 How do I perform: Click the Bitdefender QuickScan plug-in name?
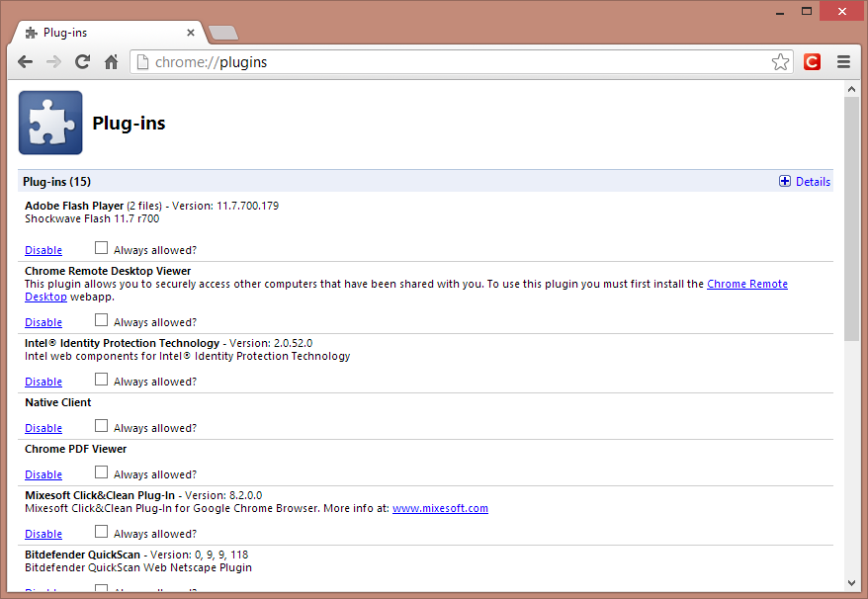[x=82, y=555]
